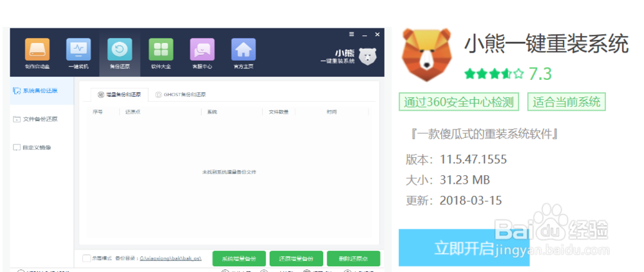Click the 文件数量 column header
644x272 pixels.
point(278,112)
